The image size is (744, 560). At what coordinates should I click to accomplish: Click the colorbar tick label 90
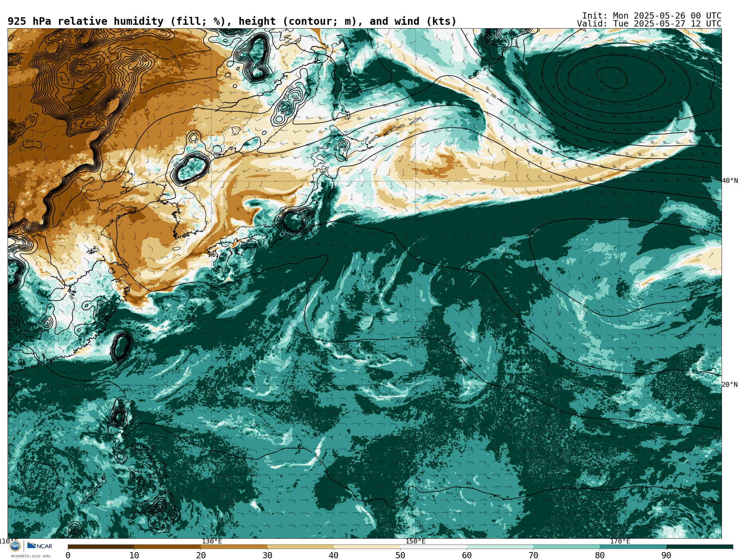click(x=666, y=556)
